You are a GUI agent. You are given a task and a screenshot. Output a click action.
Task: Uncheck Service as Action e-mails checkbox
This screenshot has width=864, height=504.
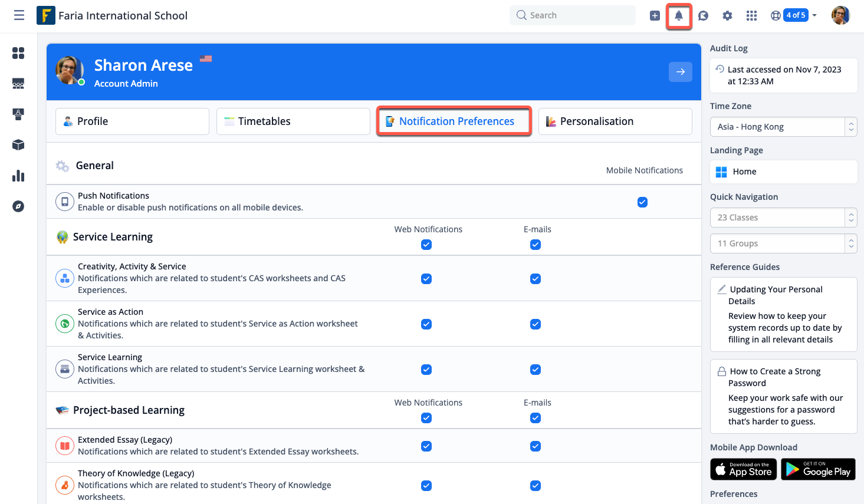[535, 324]
